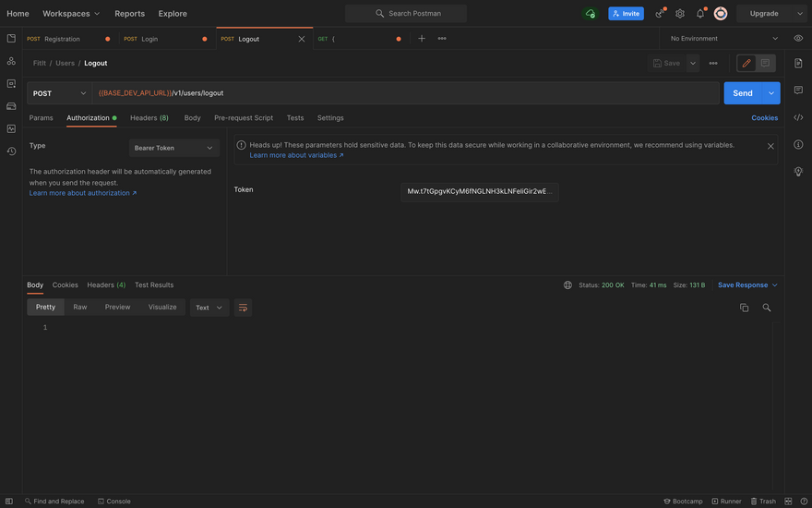
Task: Click the blue Send button
Action: click(x=743, y=93)
